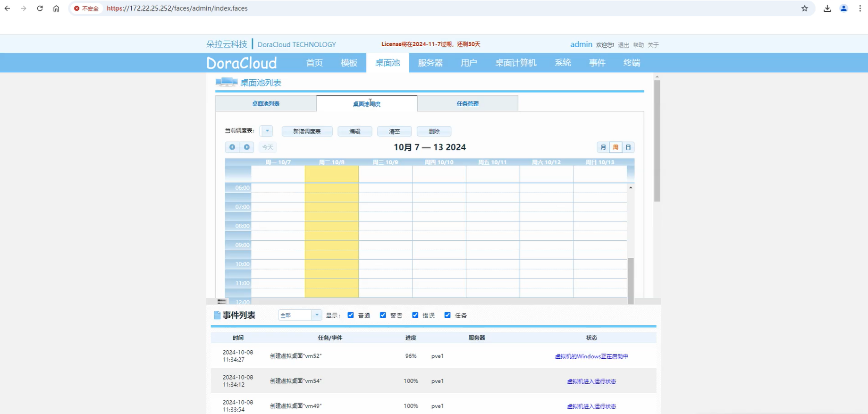The image size is (868, 414).
Task: Toggle the 警告 event filter checkbox
Action: [x=383, y=315]
